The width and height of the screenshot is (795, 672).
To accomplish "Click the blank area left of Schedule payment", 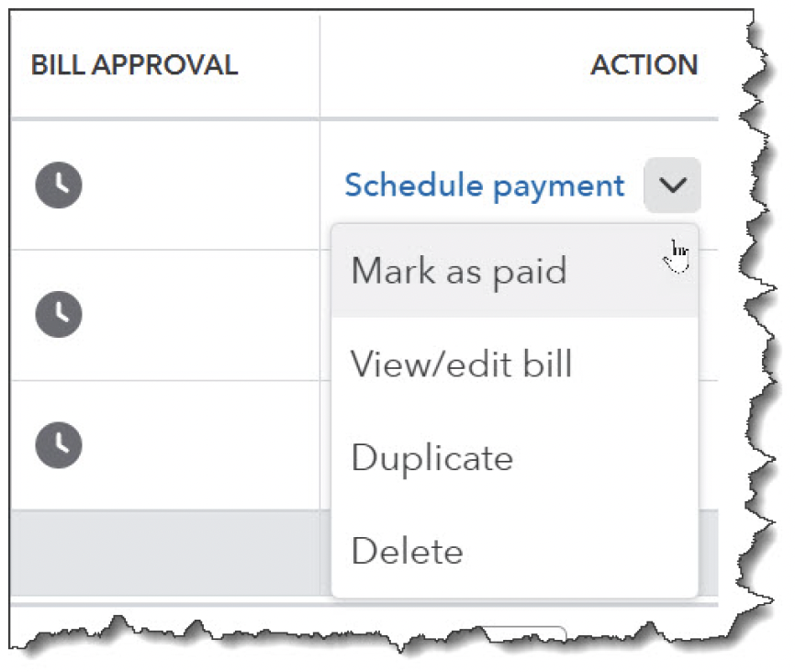I will (332, 185).
